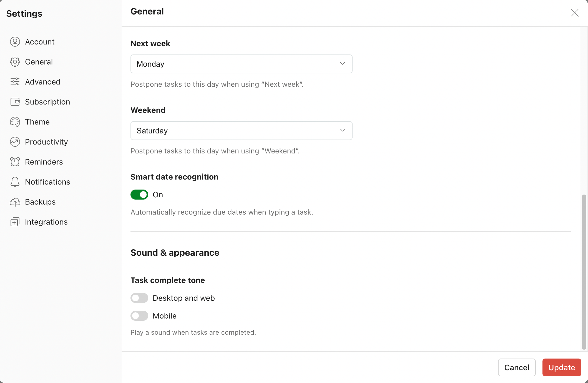Select Monday from Next week dropdown
The image size is (588, 383).
tap(241, 63)
